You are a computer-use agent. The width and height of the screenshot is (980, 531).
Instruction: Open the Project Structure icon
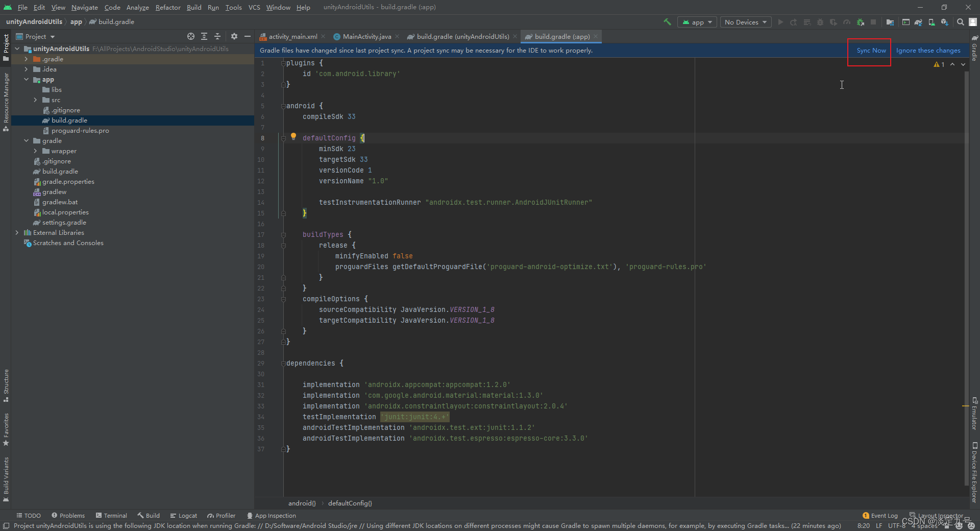(890, 22)
